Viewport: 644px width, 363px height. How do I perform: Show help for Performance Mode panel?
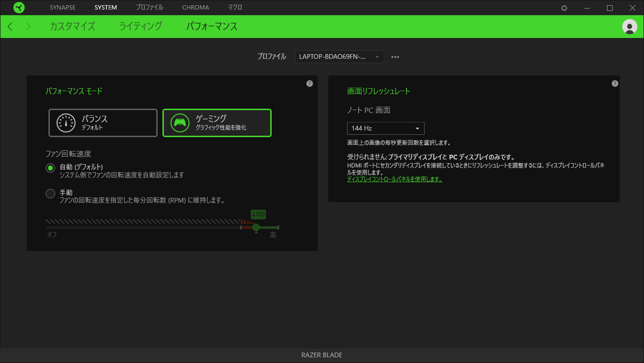[310, 84]
